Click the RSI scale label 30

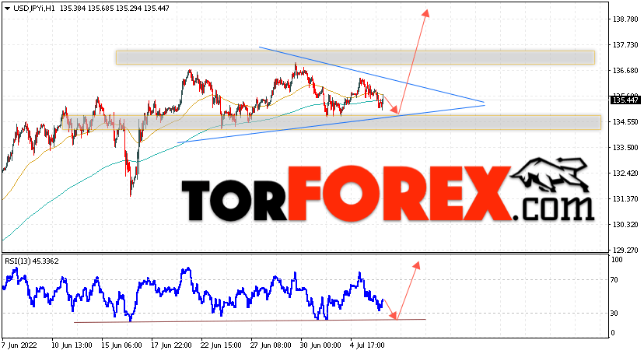[614, 314]
